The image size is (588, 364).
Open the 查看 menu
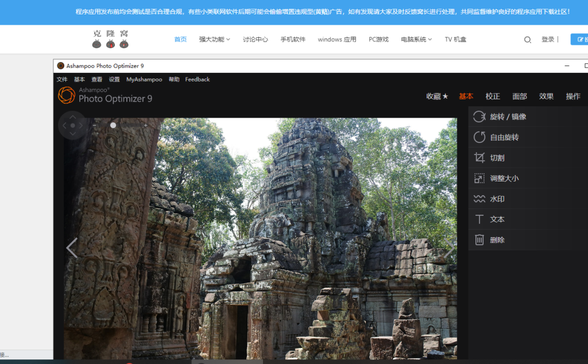coord(96,79)
